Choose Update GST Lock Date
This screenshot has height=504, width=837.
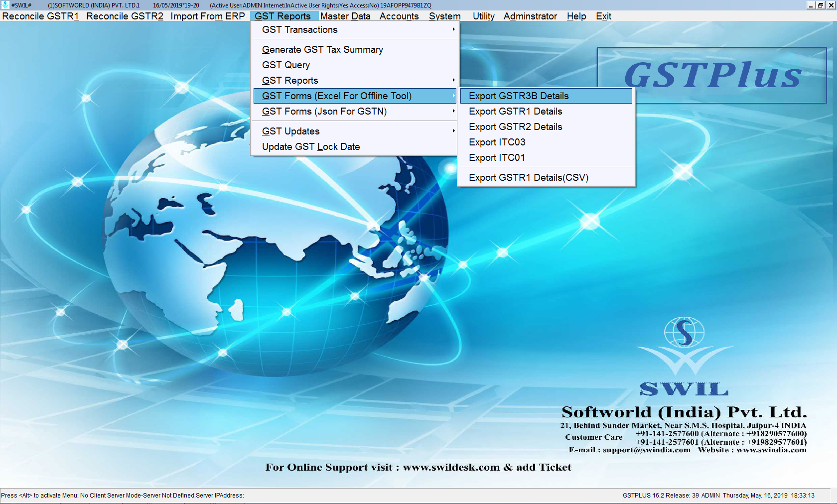[355, 147]
